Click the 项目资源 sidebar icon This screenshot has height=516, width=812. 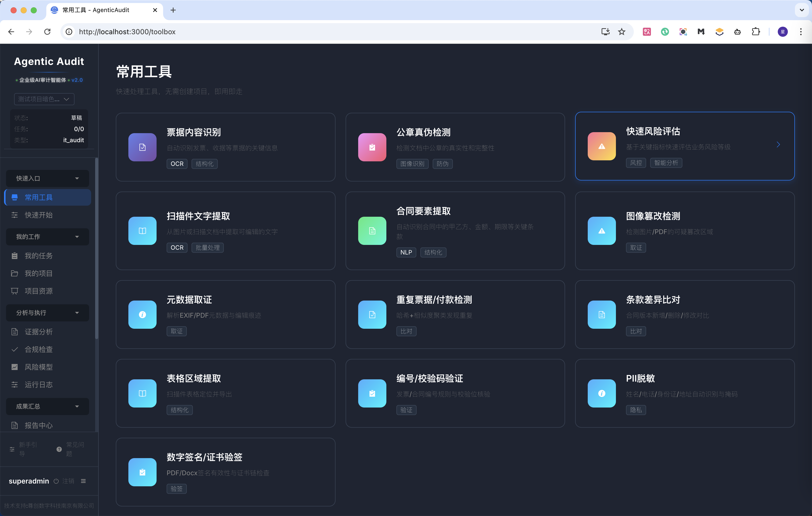(15, 291)
